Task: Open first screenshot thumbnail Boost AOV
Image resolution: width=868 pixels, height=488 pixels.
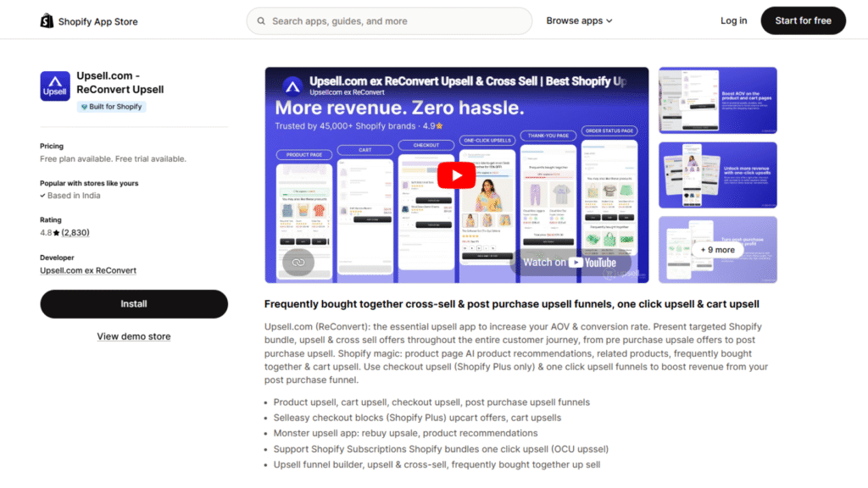Action: [x=717, y=100]
